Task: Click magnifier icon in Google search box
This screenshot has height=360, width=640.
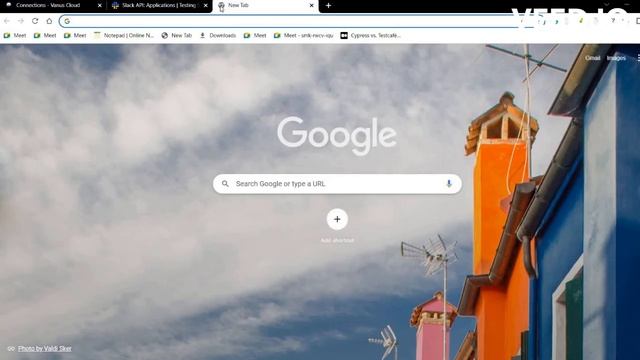Action: (225, 184)
